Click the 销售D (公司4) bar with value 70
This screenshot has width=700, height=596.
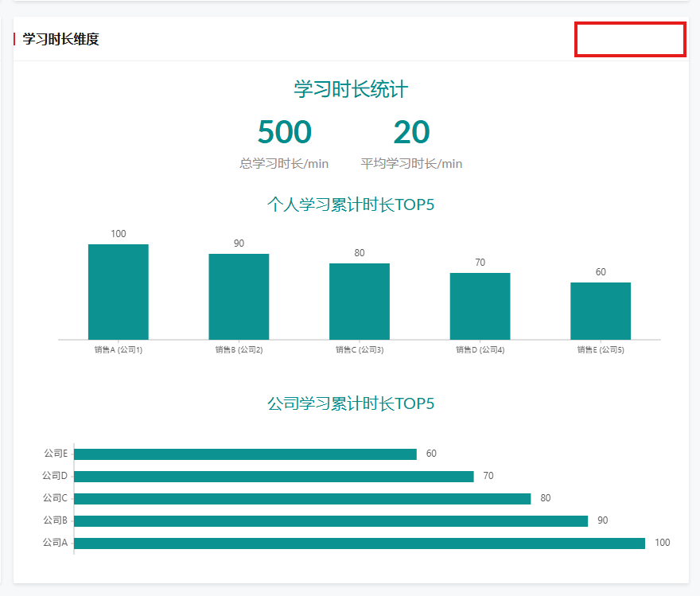pyautogui.click(x=480, y=306)
